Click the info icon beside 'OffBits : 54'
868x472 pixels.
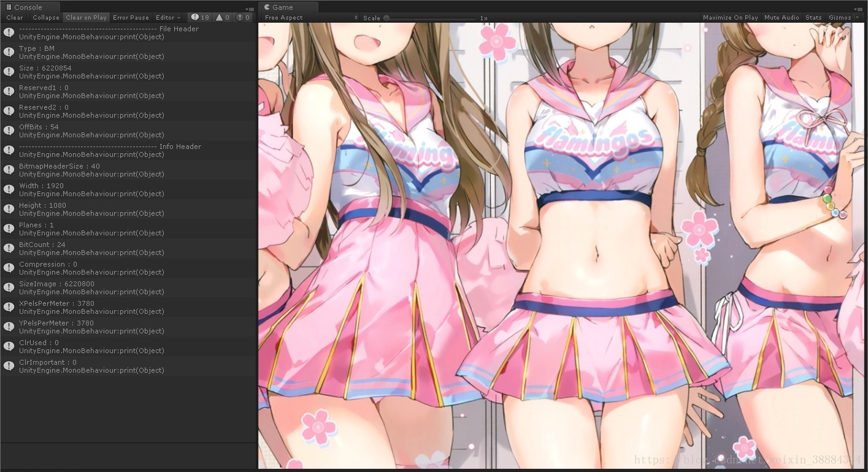9,131
